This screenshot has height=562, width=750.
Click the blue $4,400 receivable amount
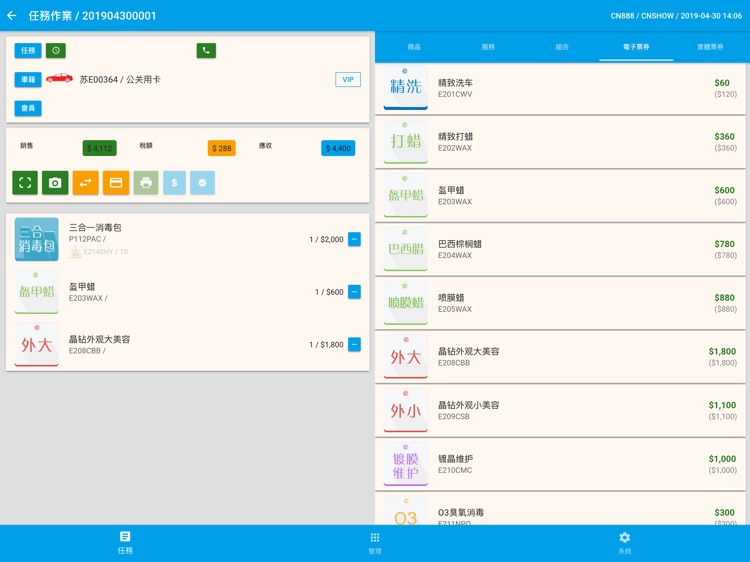pos(338,148)
